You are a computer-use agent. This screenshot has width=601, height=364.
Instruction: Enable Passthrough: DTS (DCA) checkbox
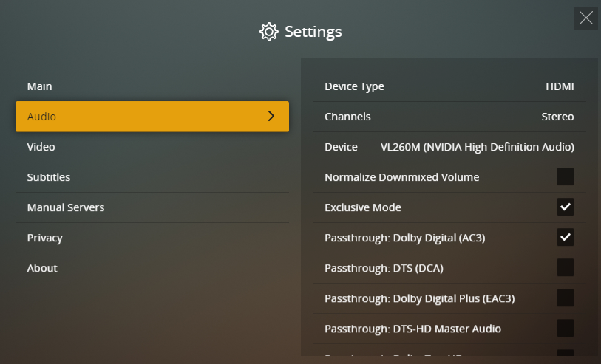[566, 267]
